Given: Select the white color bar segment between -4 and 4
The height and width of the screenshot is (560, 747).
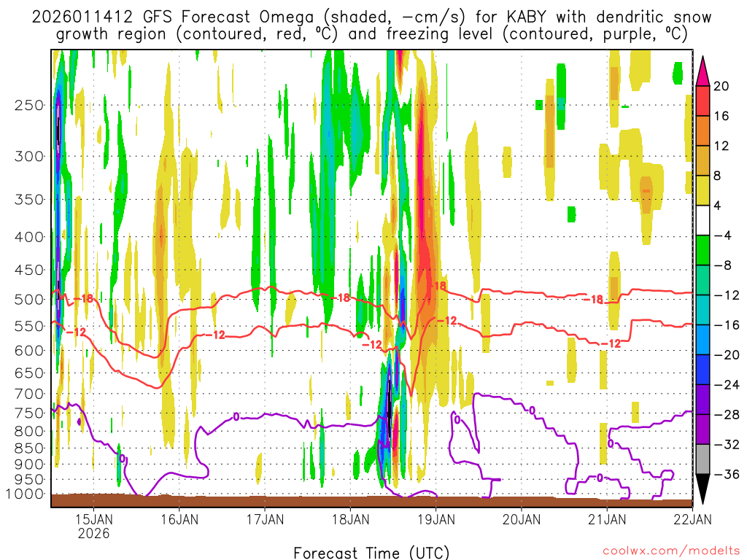Looking at the screenshot, I should 703,219.
